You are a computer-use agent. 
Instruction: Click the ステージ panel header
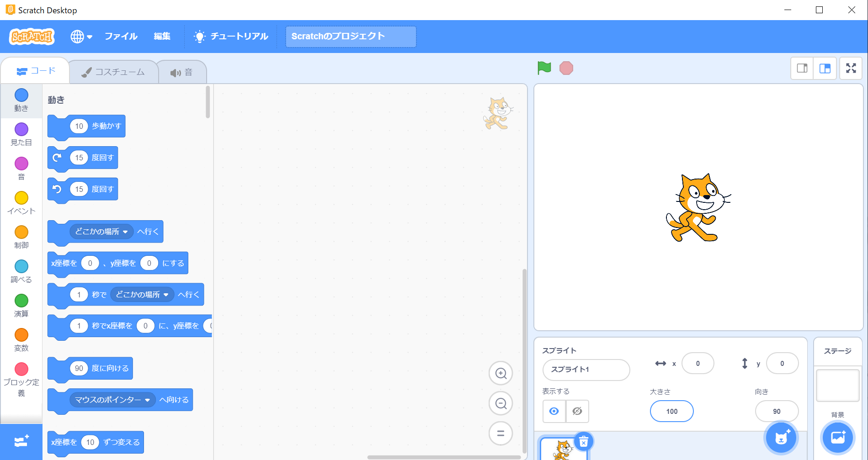point(837,351)
